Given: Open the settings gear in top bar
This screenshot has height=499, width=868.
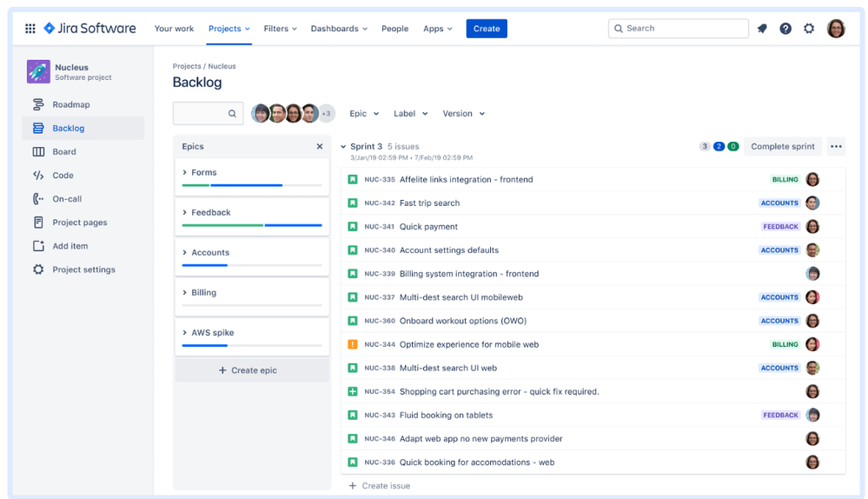Looking at the screenshot, I should tap(809, 28).
